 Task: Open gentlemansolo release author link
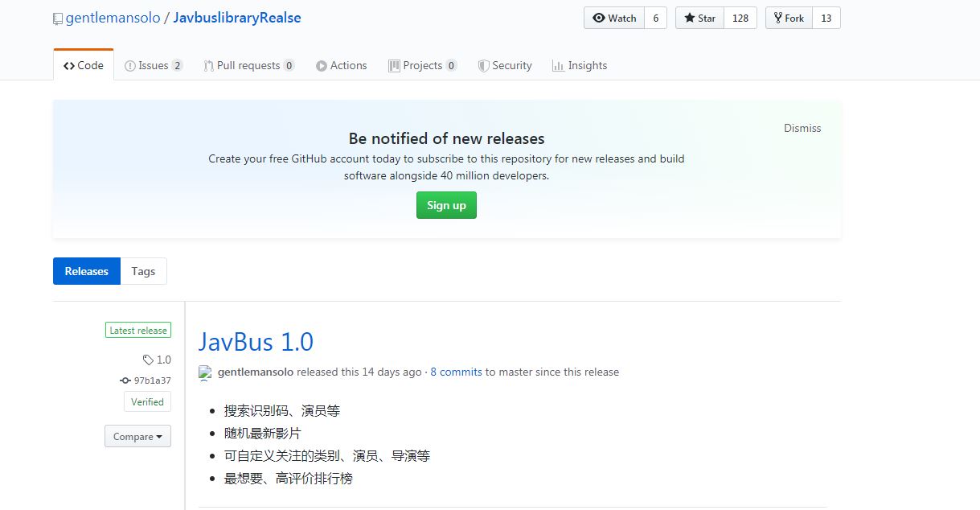pos(255,372)
